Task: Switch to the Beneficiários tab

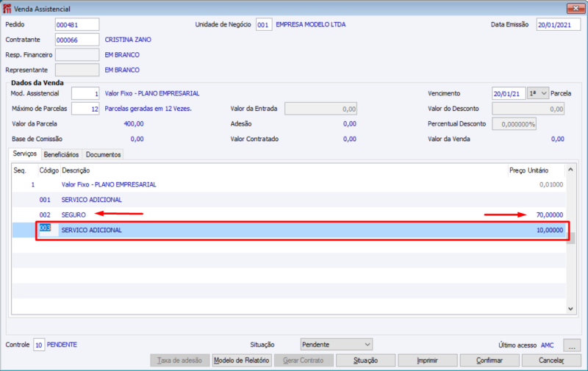Action: 61,154
